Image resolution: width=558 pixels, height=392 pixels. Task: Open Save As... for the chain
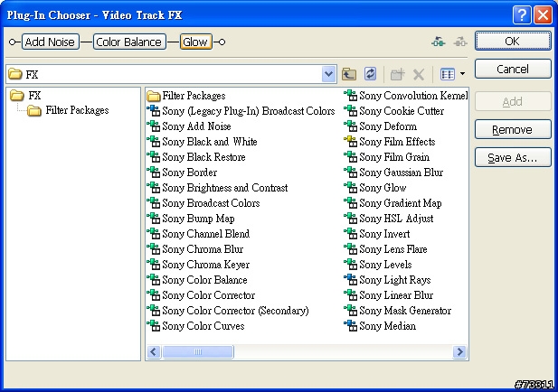(513, 157)
